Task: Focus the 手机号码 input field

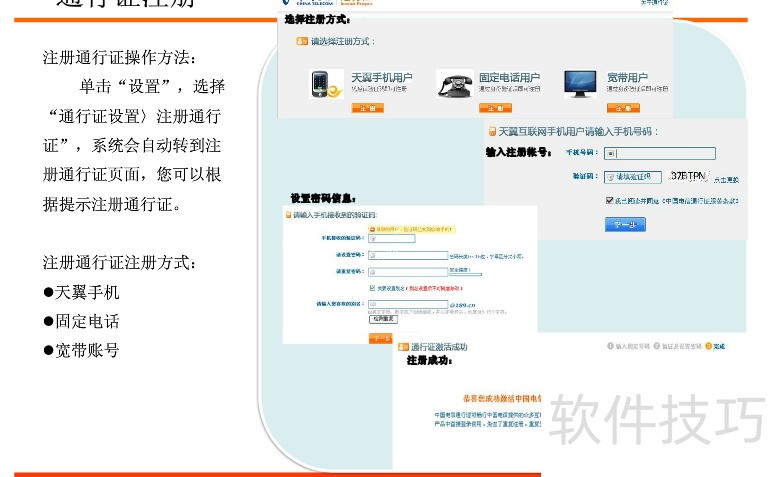Action: click(x=660, y=153)
